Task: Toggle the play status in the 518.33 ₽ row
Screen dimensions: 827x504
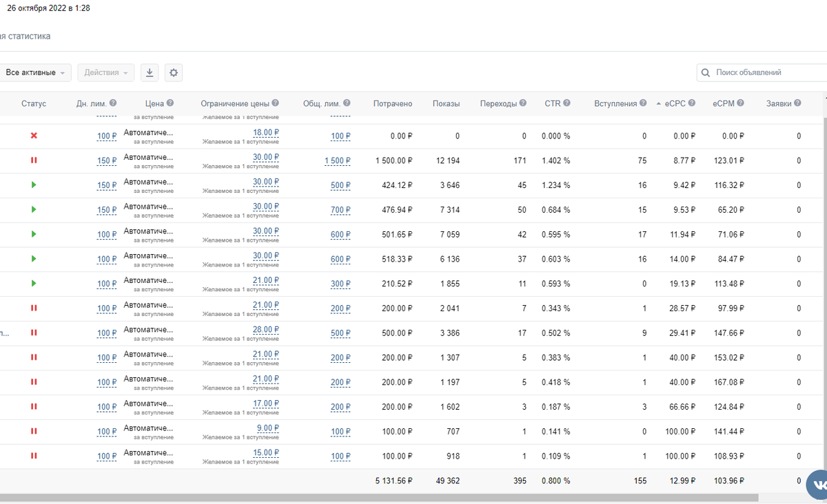Action: pyautogui.click(x=34, y=259)
